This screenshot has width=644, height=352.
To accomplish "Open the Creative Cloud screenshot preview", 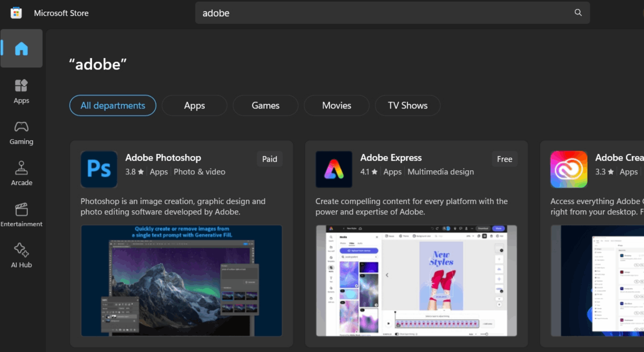I will 597,281.
